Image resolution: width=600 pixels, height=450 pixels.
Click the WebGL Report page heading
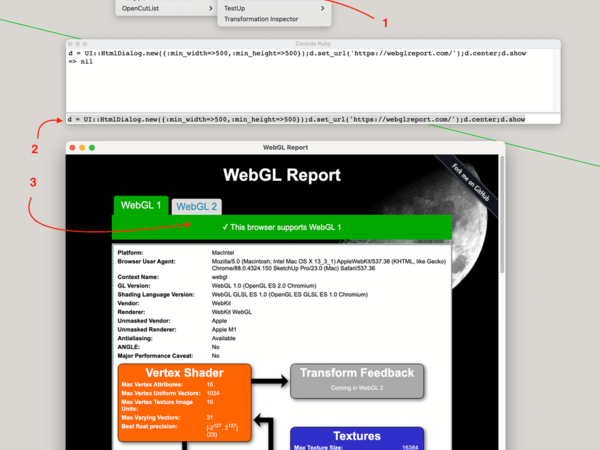[281, 175]
